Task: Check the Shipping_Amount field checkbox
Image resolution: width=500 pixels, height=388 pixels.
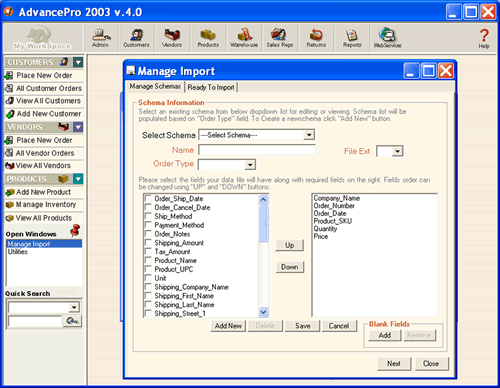Action: coord(148,243)
